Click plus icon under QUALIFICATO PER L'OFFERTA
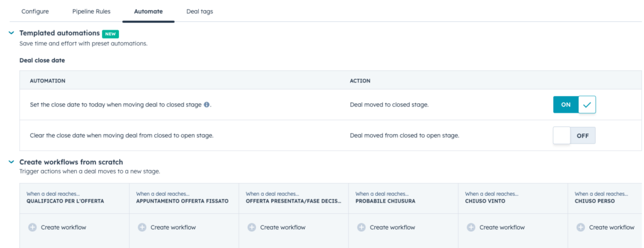 tap(33, 227)
